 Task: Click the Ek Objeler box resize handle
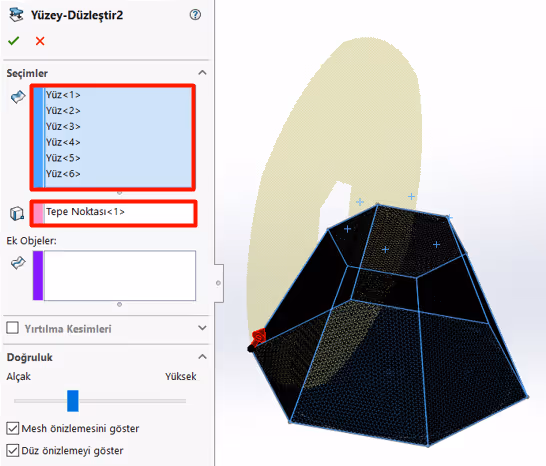click(x=119, y=304)
